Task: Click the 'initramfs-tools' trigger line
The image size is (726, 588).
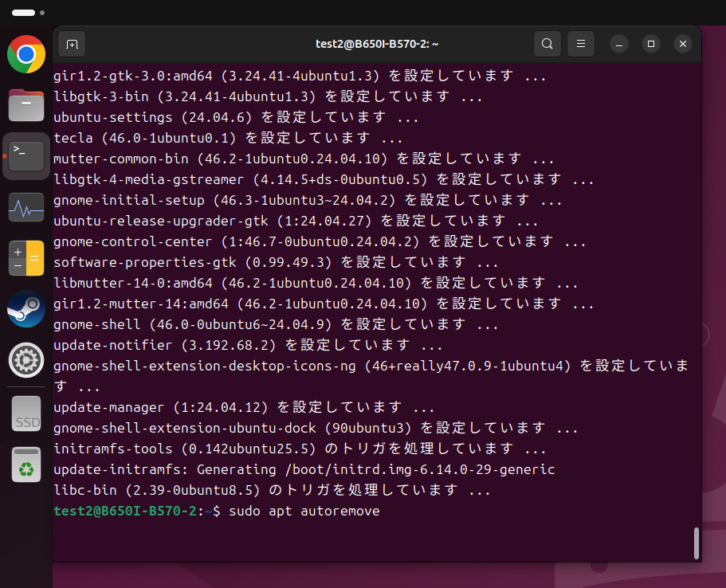Action: [300, 449]
